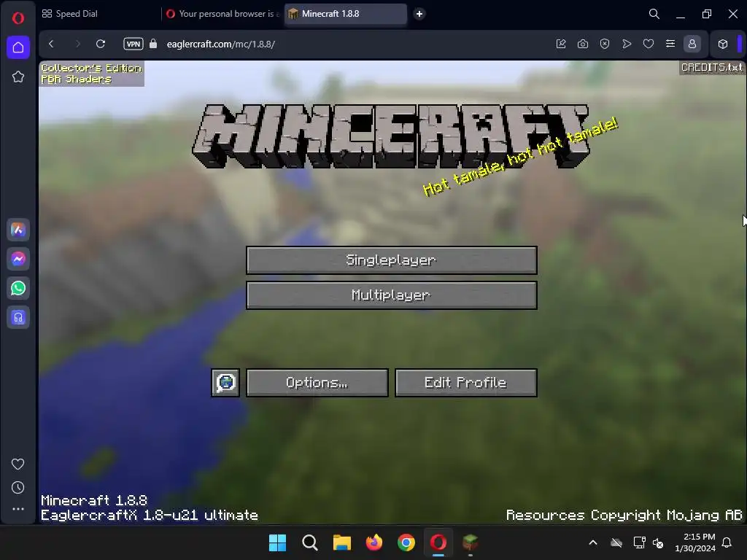Select the Minecraft 1.8.8 tab
747x560 pixels.
(x=345, y=14)
